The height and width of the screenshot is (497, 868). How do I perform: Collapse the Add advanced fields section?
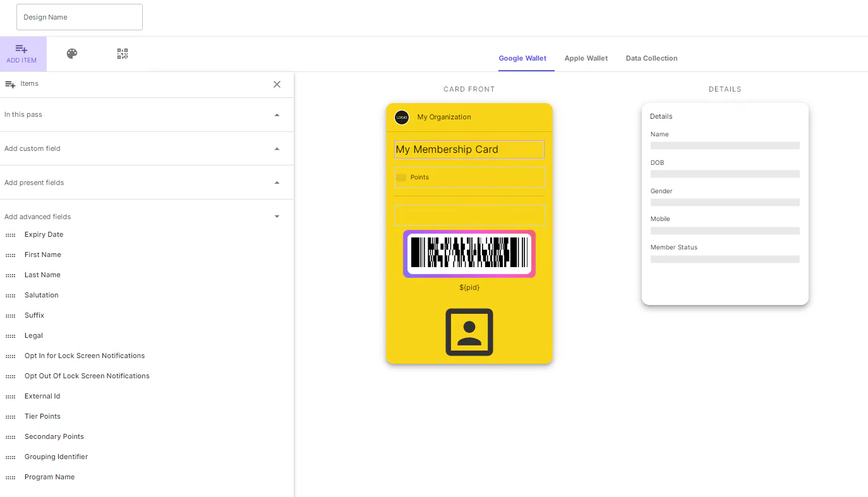coord(147,217)
